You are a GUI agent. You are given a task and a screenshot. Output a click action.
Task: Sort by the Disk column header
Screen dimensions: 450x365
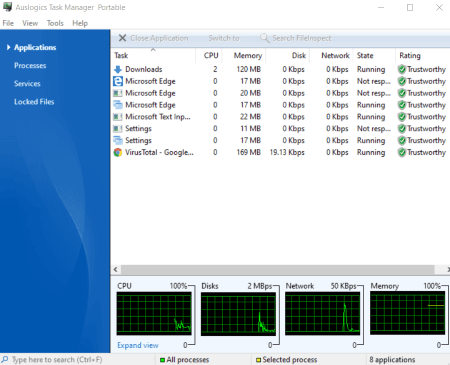288,55
